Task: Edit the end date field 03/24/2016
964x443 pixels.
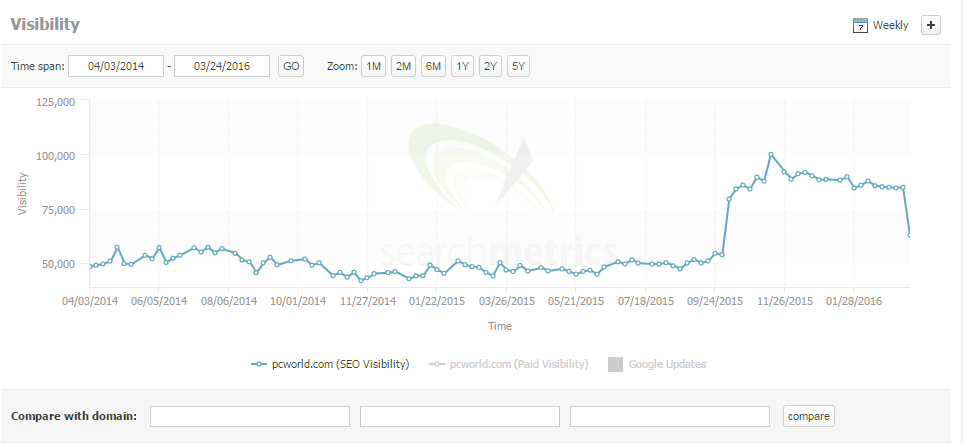Action: (222, 66)
